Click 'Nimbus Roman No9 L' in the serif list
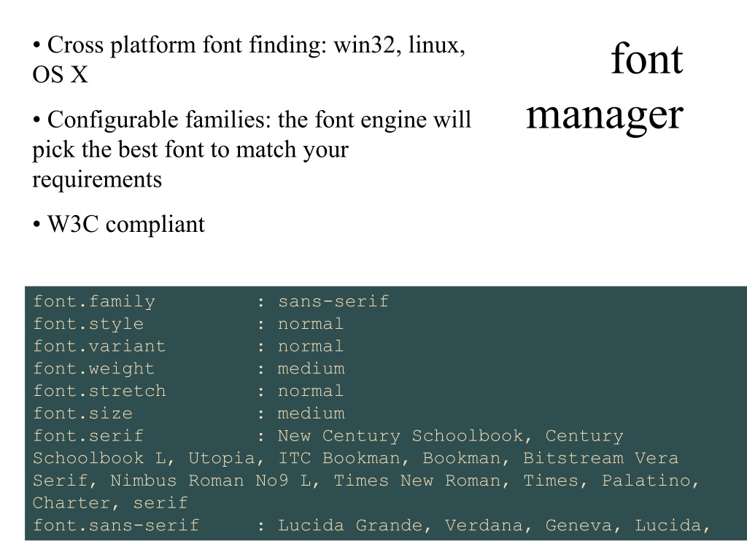The image size is (747, 560). click(x=211, y=480)
